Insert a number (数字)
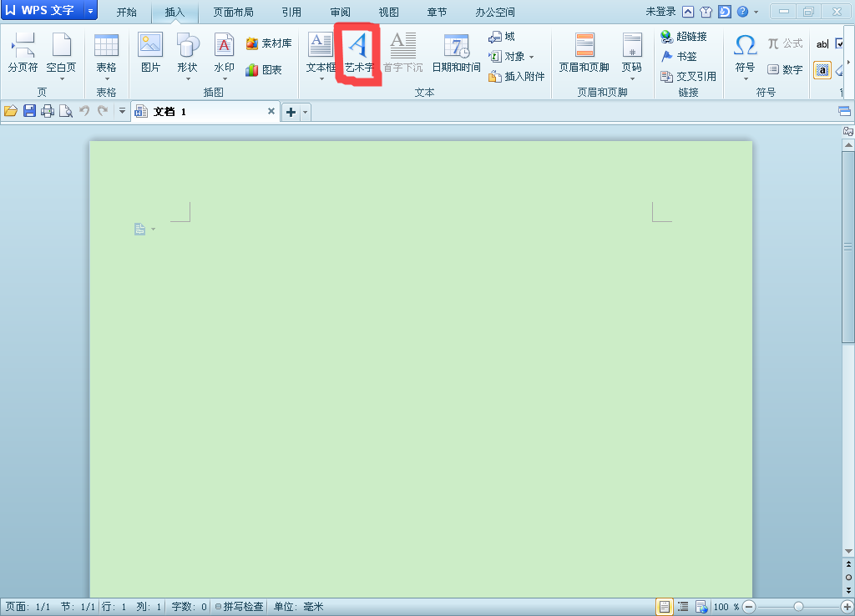Viewport: 855px width, 616px height. (785, 70)
